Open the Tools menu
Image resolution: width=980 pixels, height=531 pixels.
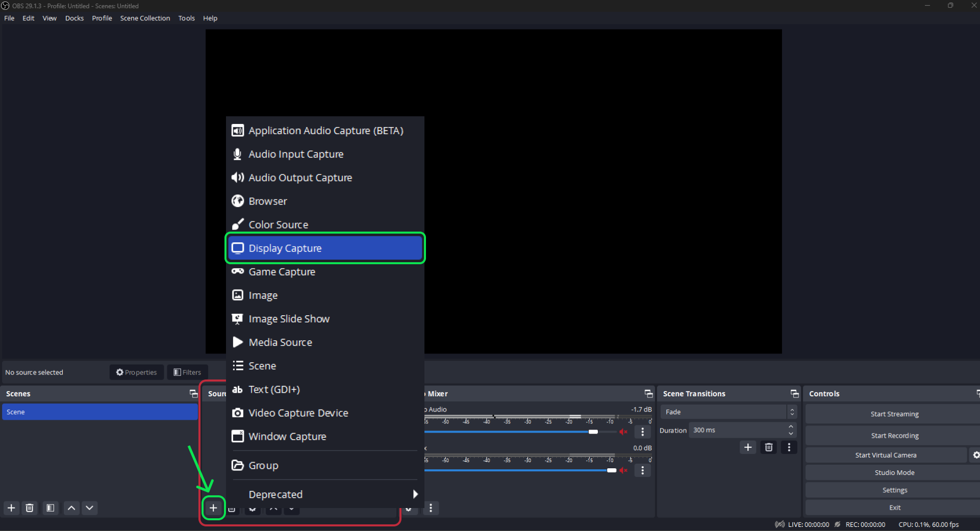pos(186,18)
